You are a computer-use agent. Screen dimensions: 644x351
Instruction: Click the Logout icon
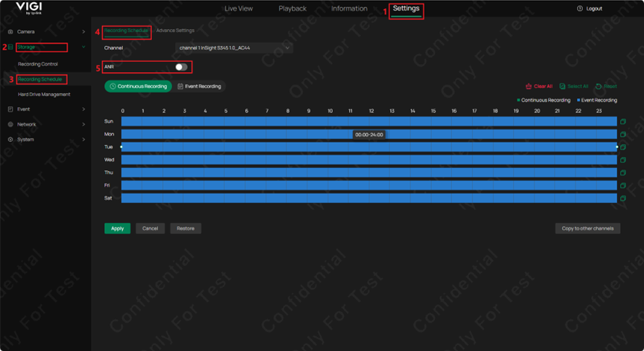tap(579, 9)
